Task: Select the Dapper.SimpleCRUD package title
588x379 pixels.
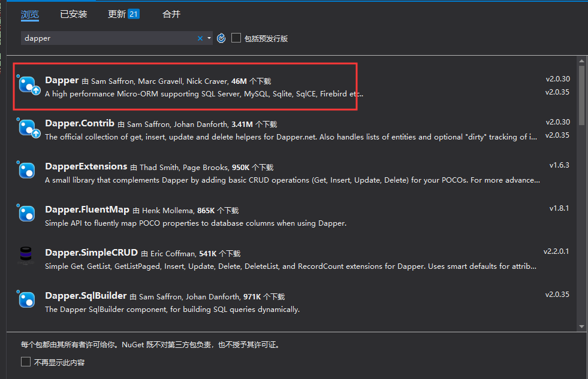Action: (x=92, y=253)
